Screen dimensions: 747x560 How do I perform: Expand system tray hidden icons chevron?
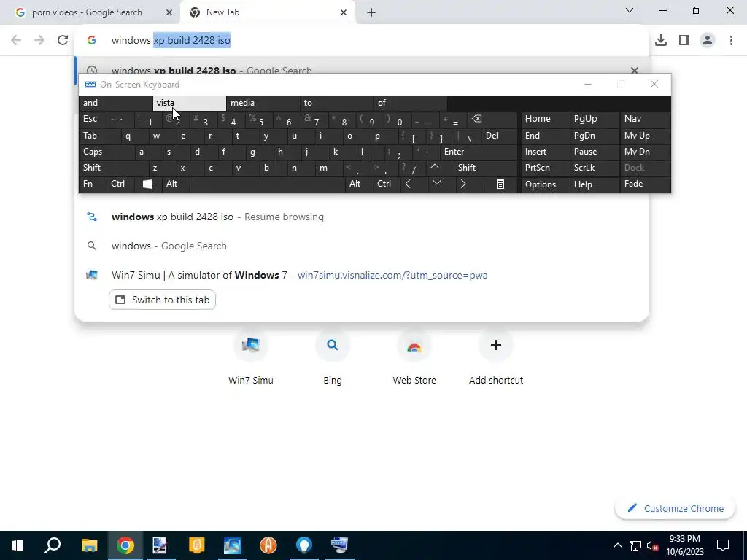617,545
